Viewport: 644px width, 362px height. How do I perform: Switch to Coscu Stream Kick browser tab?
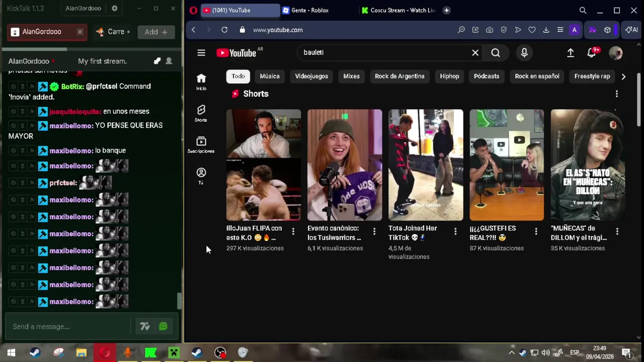click(x=398, y=10)
